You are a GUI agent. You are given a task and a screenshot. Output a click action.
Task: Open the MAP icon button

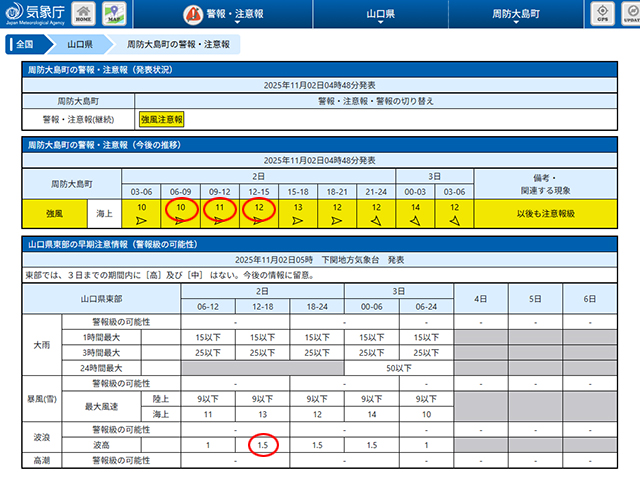coord(114,15)
